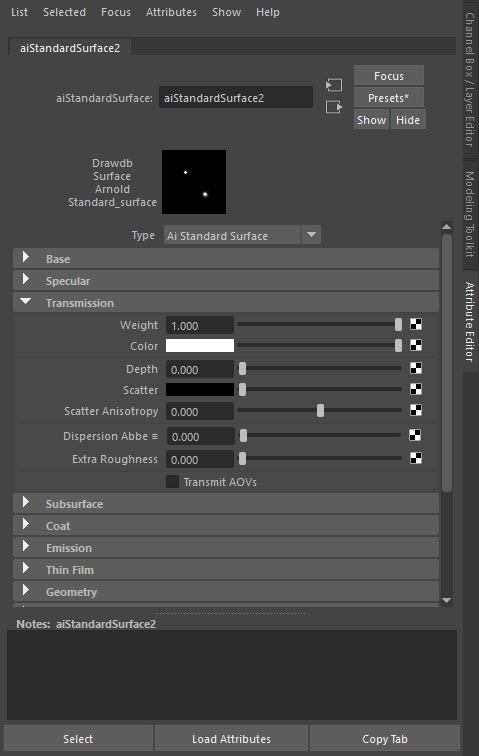The image size is (479, 756).
Task: Click the material preview swatch thumbnail
Action: (194, 182)
